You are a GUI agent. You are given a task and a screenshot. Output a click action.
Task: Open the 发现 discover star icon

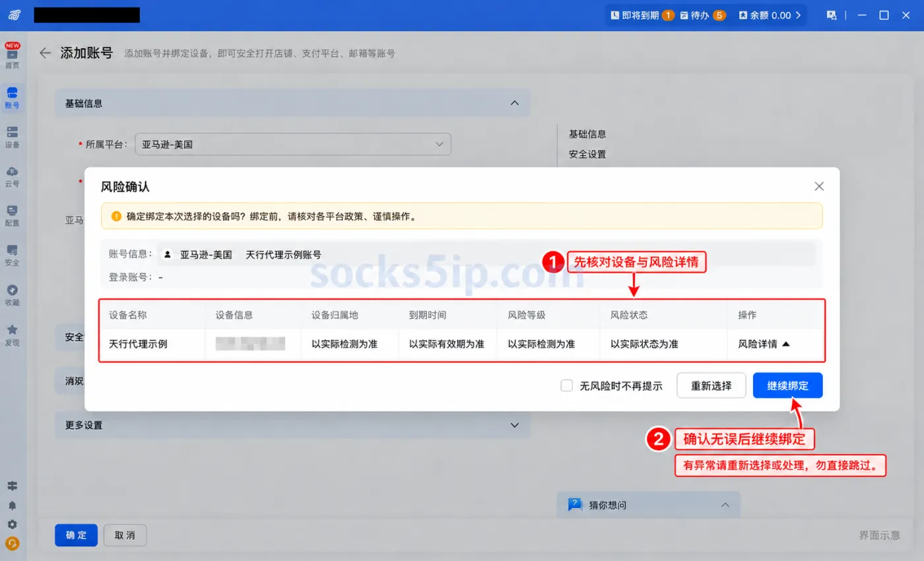click(12, 335)
